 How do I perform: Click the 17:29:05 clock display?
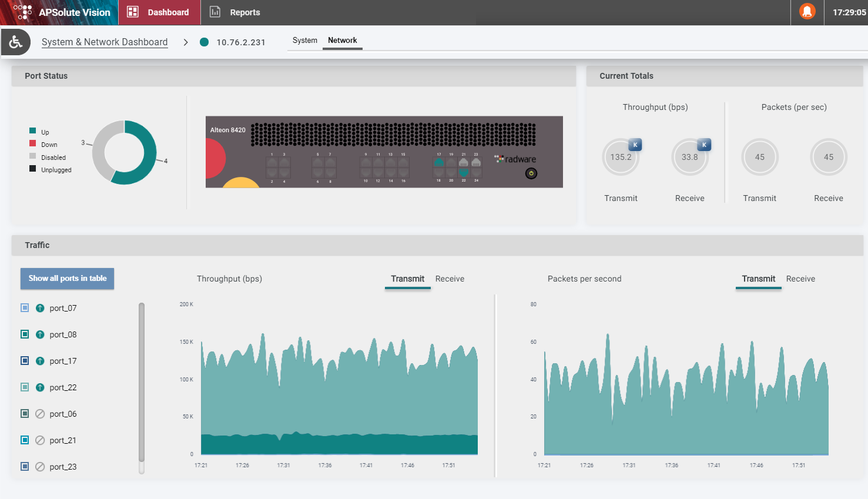click(x=849, y=12)
